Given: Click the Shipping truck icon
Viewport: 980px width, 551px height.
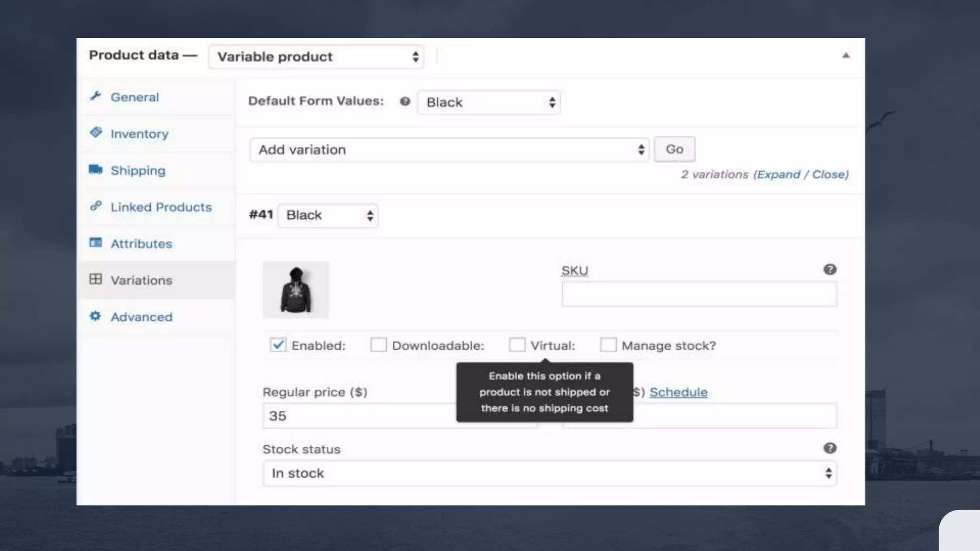Looking at the screenshot, I should point(96,169).
